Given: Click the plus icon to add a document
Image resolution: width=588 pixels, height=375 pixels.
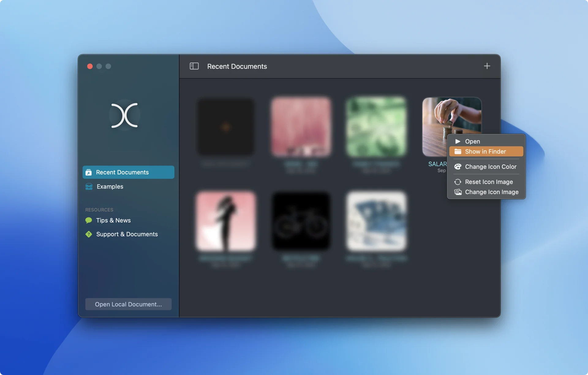Looking at the screenshot, I should point(487,66).
